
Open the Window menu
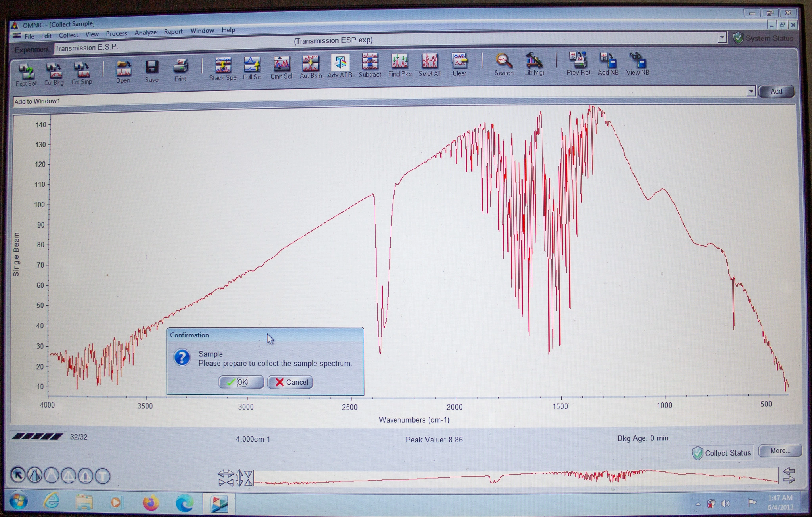[x=202, y=31]
